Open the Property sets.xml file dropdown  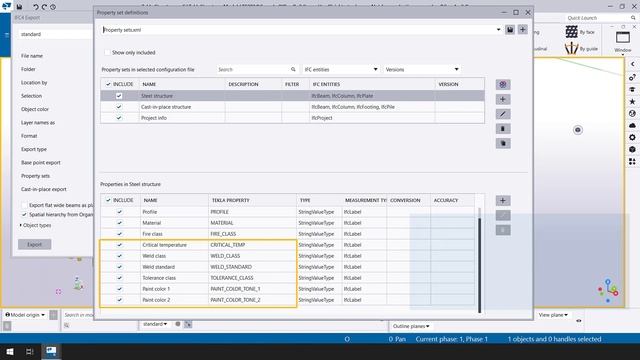click(498, 30)
